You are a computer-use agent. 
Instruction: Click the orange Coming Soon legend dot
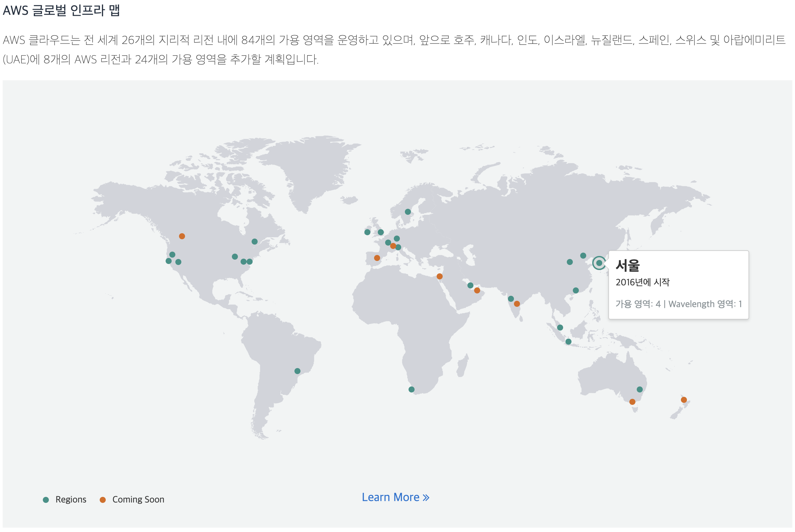103,500
